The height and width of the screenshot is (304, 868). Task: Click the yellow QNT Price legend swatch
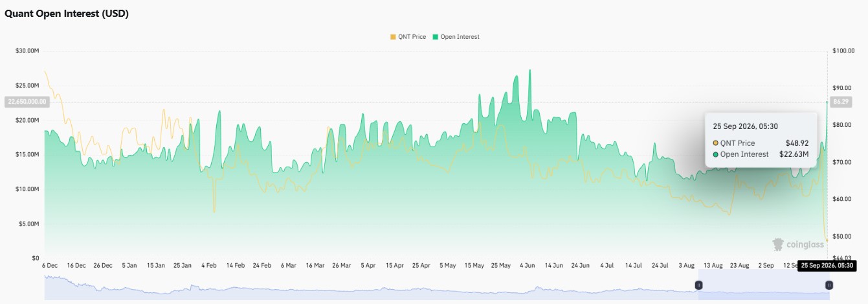click(393, 37)
